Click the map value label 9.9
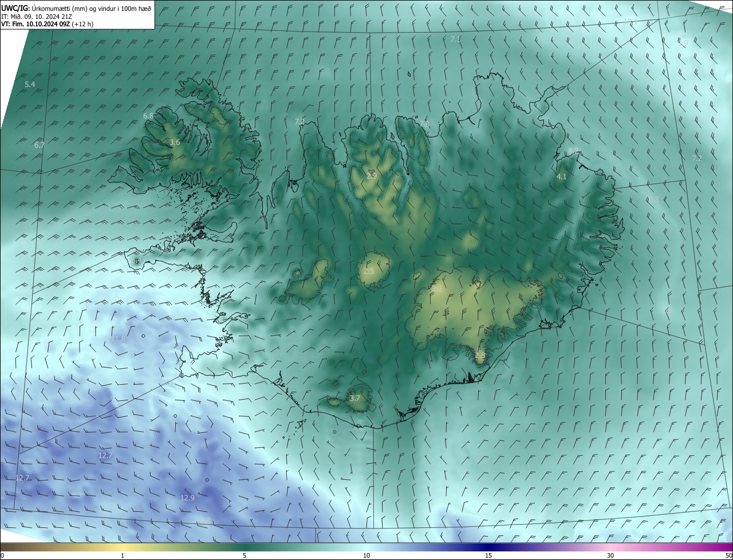Screen dimensions: 733x560 tap(683, 43)
